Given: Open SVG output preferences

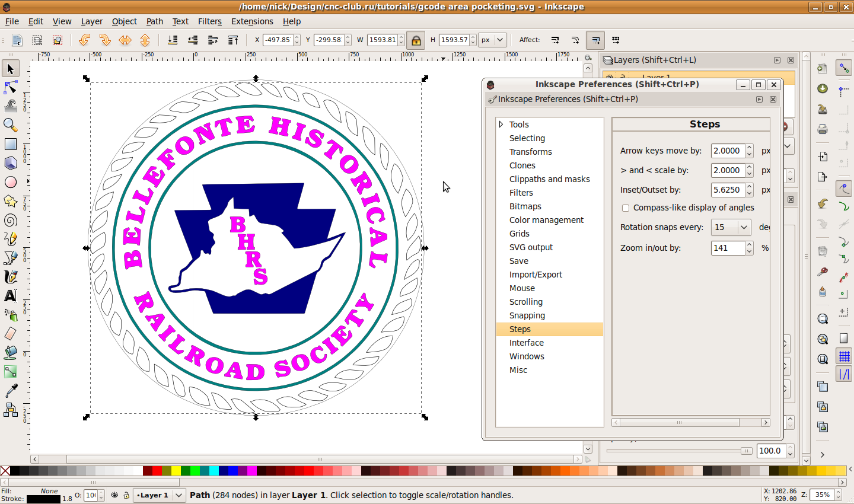Looking at the screenshot, I should pyautogui.click(x=531, y=247).
